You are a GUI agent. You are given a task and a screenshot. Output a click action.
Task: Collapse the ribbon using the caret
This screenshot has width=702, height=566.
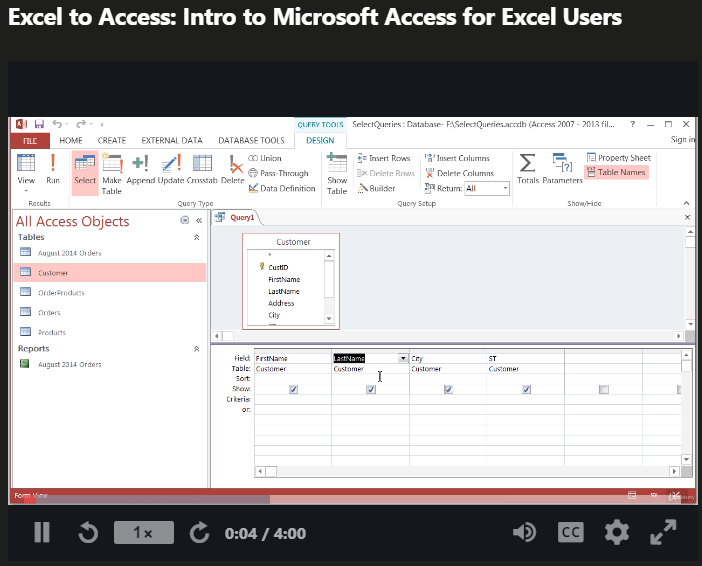pos(686,203)
